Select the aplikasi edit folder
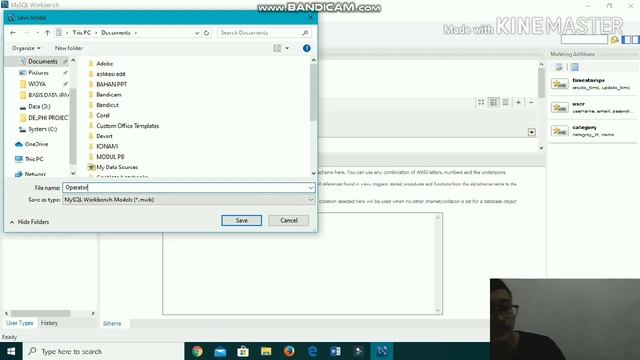The image size is (640, 360). point(111,74)
